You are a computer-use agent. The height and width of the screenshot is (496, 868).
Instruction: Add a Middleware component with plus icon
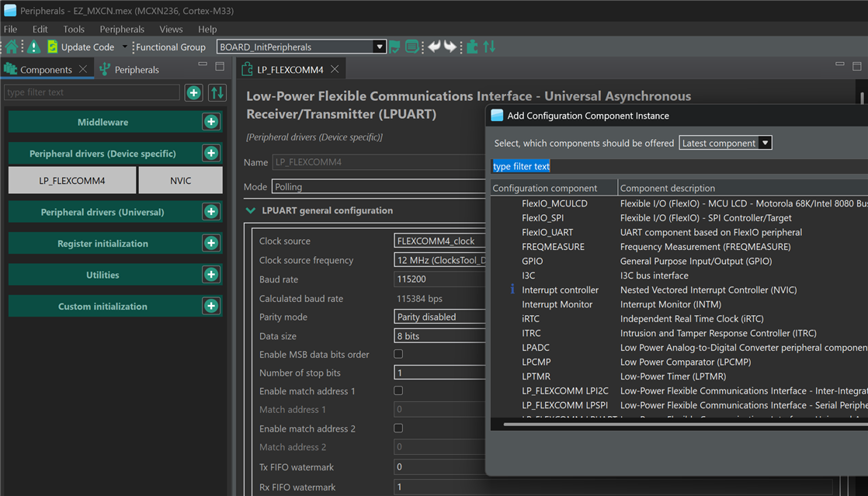[211, 122]
